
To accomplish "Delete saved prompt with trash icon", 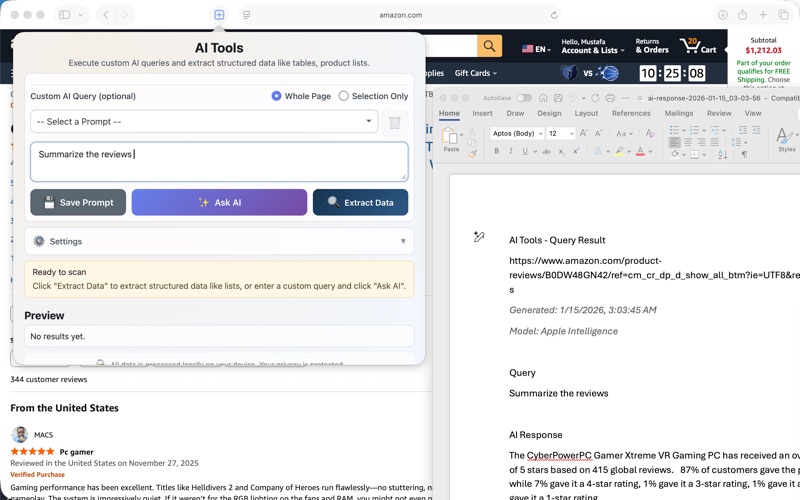I will 394,122.
